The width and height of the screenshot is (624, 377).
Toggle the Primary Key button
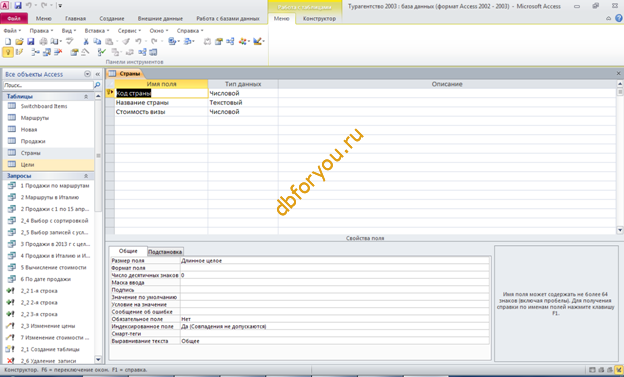8,52
